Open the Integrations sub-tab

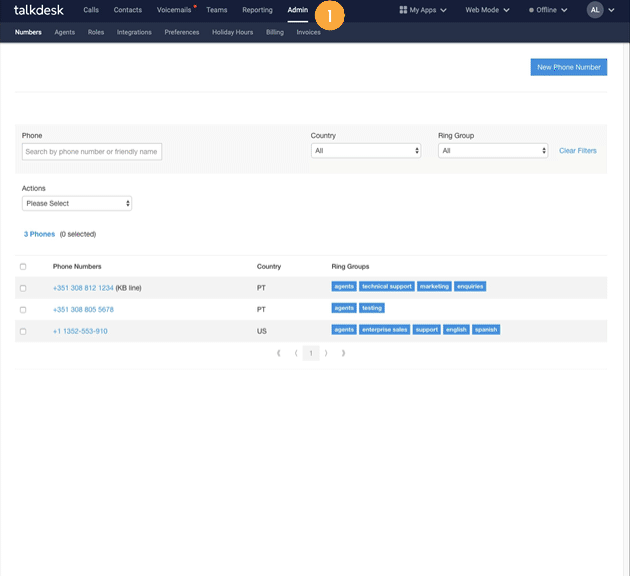click(134, 32)
